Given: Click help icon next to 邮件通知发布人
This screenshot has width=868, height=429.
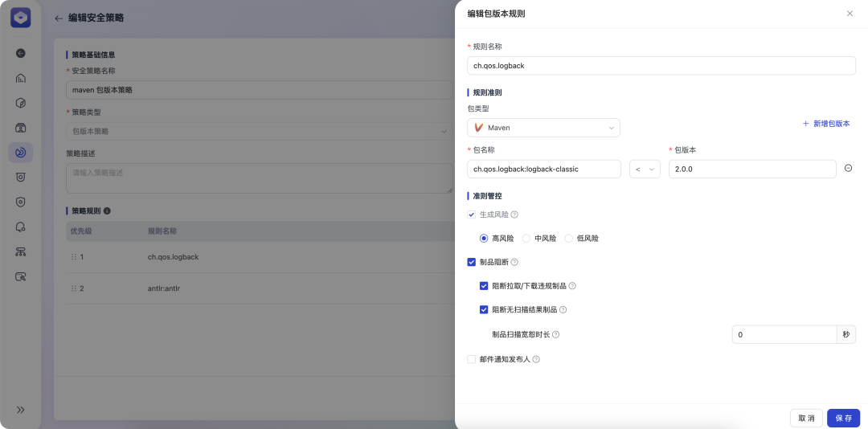Looking at the screenshot, I should (x=536, y=359).
